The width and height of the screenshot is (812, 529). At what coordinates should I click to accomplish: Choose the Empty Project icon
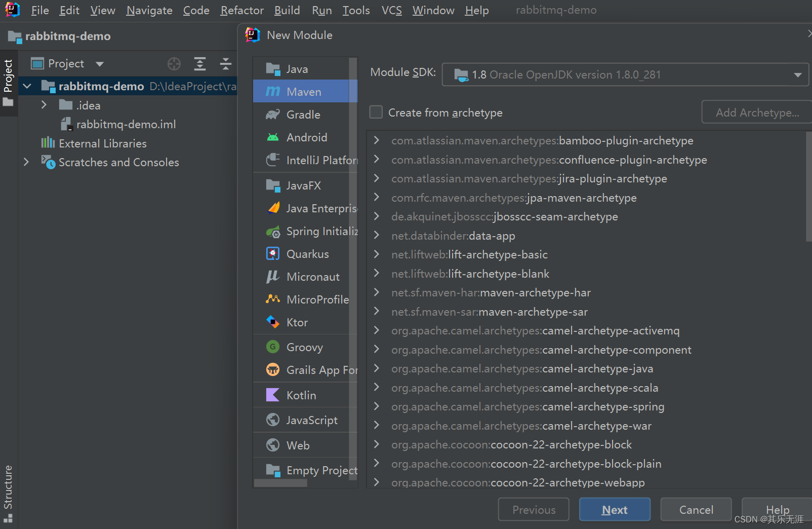click(x=273, y=470)
